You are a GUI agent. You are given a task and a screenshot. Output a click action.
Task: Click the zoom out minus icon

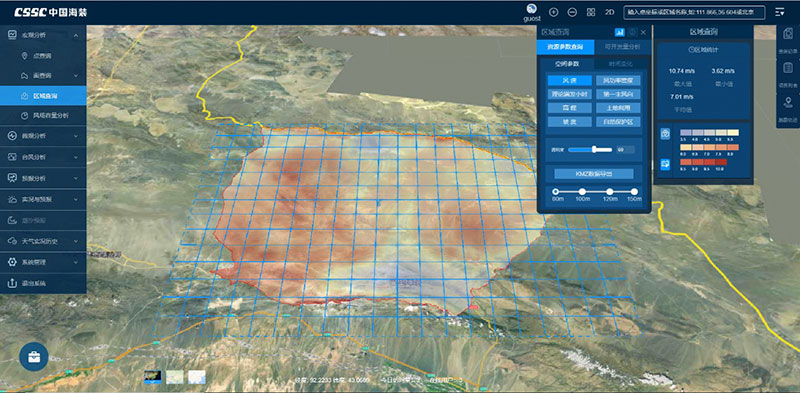pyautogui.click(x=572, y=12)
